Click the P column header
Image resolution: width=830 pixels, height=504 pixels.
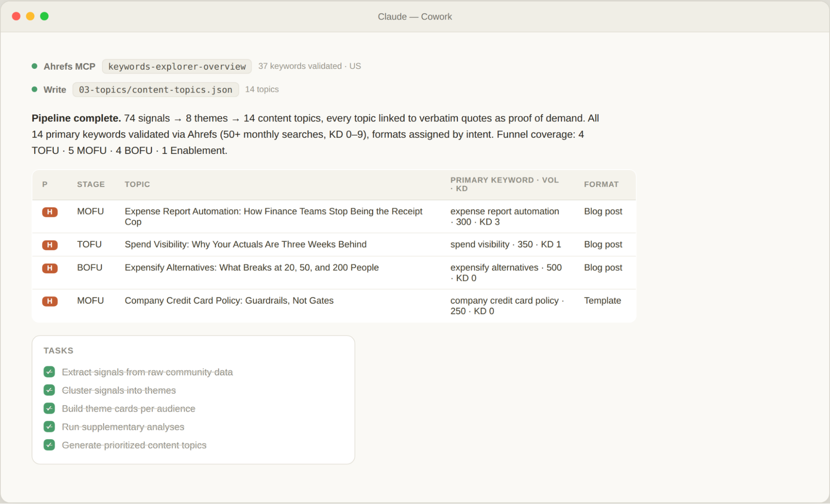pos(45,184)
